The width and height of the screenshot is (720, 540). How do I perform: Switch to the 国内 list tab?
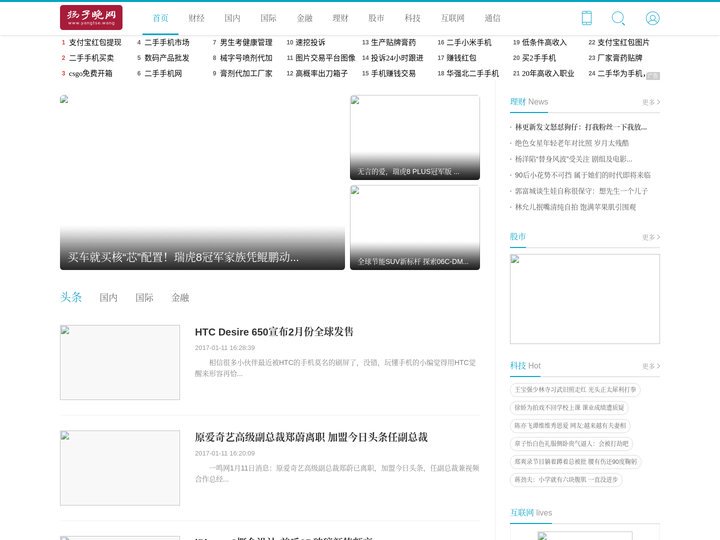[108, 298]
